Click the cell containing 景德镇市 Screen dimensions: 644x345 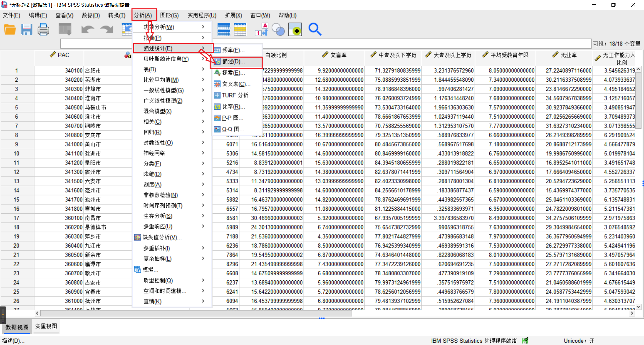107,227
